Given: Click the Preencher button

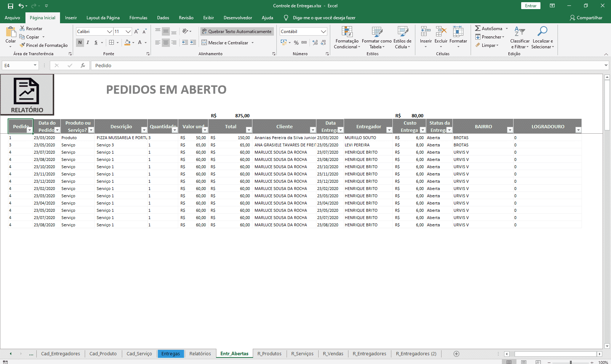Looking at the screenshot, I should [490, 37].
